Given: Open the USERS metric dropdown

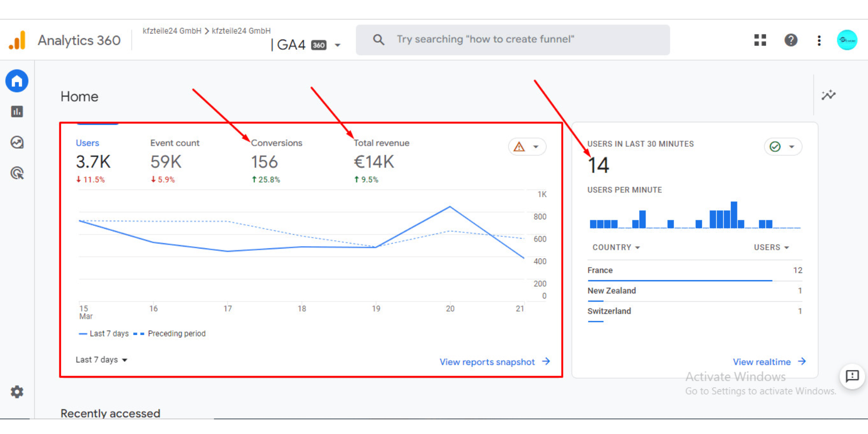Looking at the screenshot, I should pyautogui.click(x=771, y=247).
